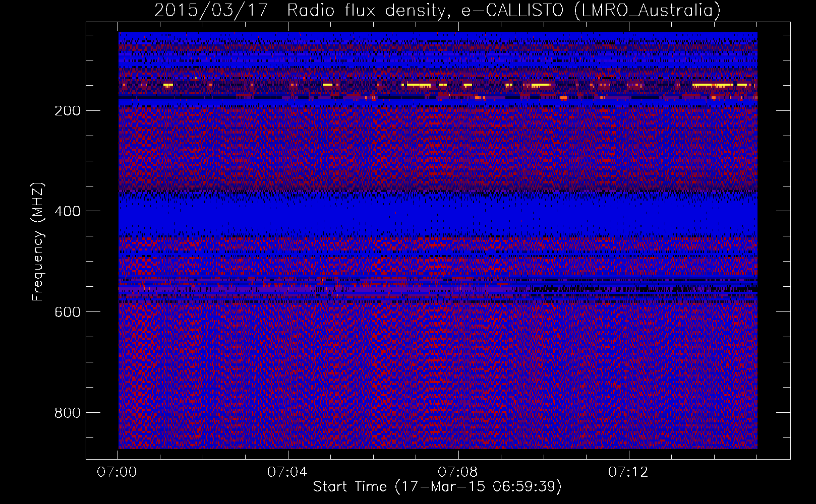
Task: Click the '400' frequency tick label
Action: (x=67, y=211)
